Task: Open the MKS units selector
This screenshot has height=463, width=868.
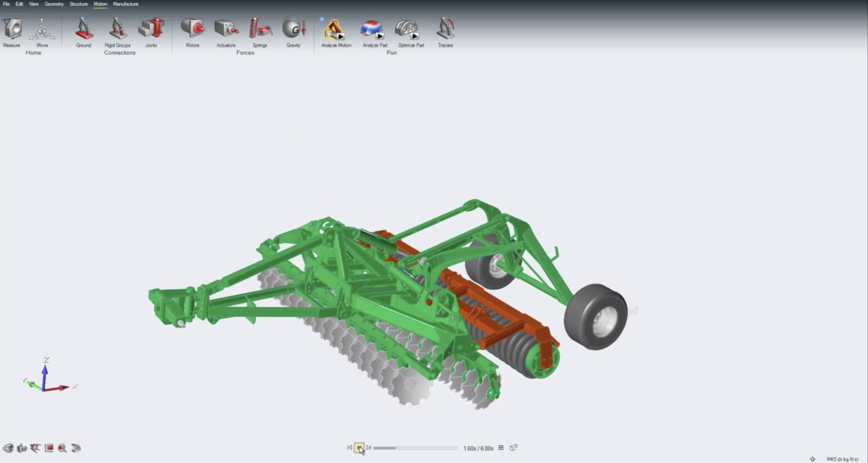Action: click(842, 459)
